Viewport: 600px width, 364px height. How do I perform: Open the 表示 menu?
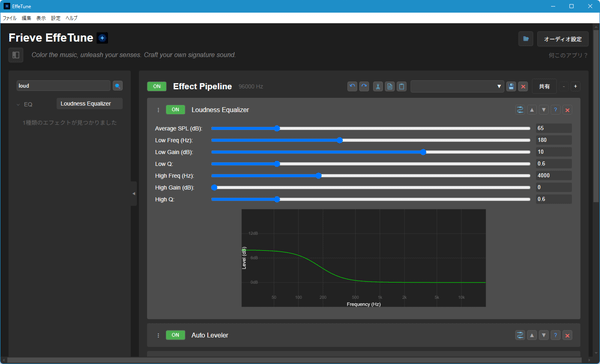coord(41,18)
